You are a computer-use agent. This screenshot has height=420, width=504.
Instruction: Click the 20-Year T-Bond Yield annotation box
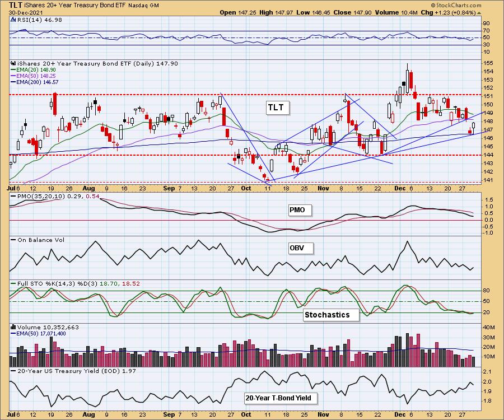click(281, 399)
